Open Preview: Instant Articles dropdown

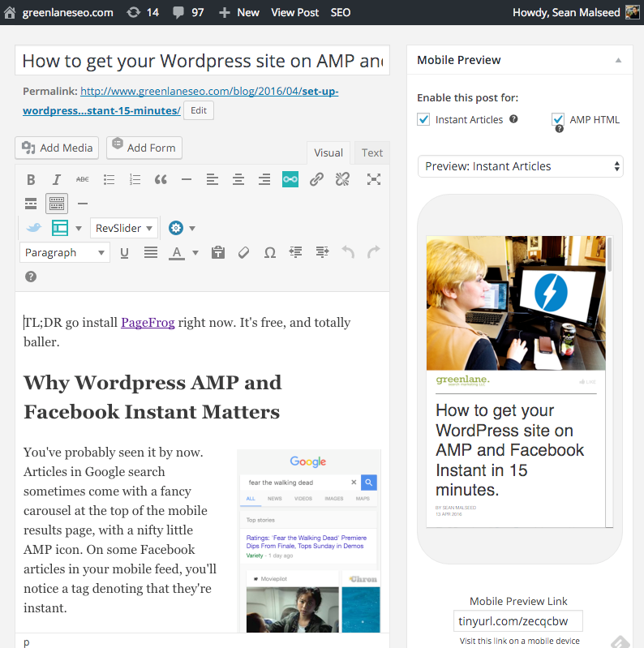coord(521,166)
